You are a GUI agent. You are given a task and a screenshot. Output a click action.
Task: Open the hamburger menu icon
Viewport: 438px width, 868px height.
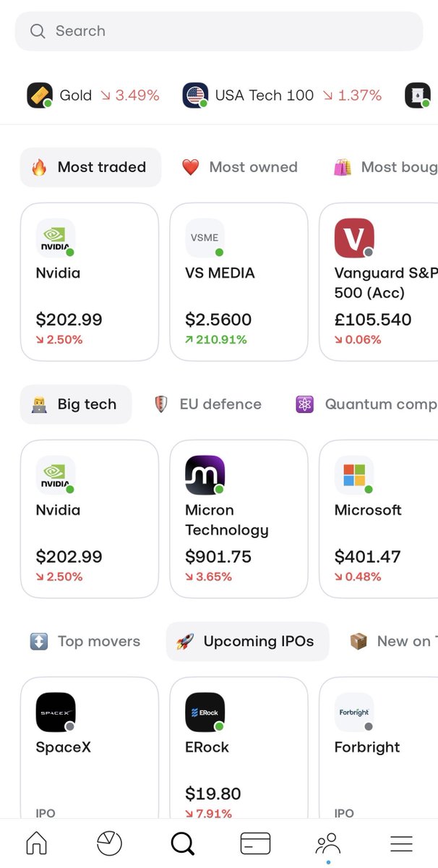tap(401, 843)
